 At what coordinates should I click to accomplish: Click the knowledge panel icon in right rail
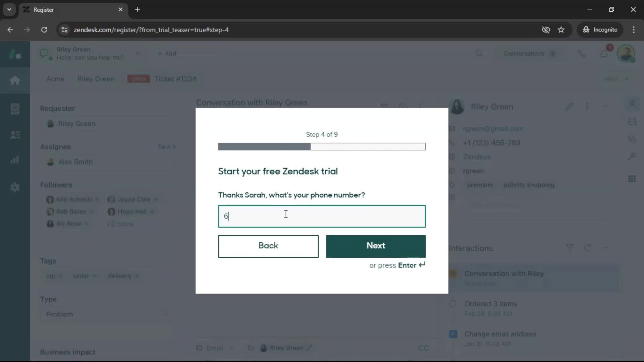pos(632,121)
